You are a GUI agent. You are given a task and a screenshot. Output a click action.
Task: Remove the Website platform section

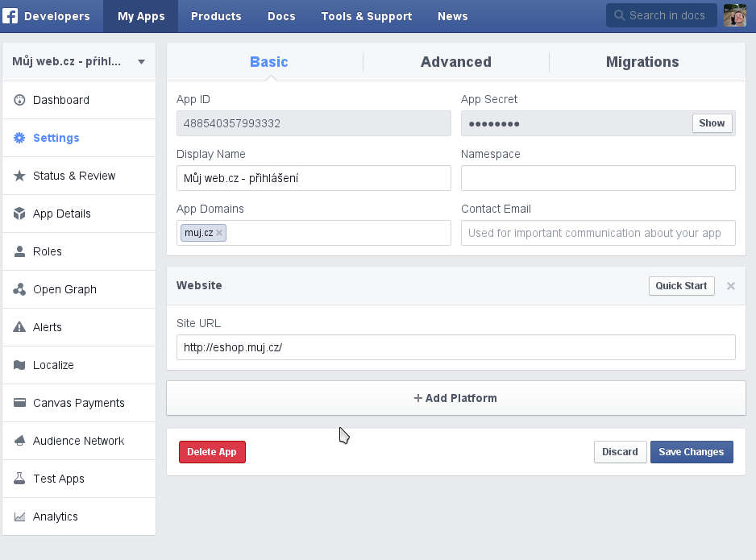(x=731, y=286)
